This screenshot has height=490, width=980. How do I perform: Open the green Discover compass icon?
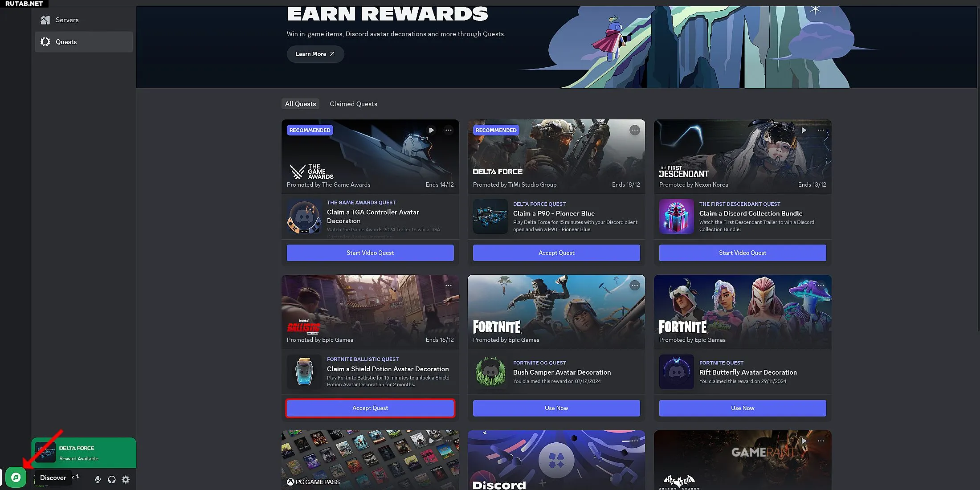click(16, 478)
